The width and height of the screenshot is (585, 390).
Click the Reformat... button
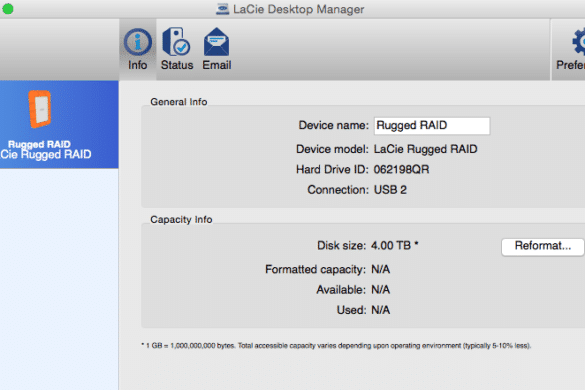542,246
